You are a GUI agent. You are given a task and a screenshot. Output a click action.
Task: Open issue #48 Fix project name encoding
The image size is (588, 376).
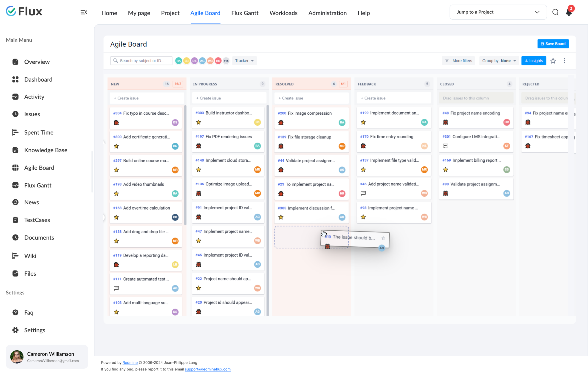pos(476,118)
